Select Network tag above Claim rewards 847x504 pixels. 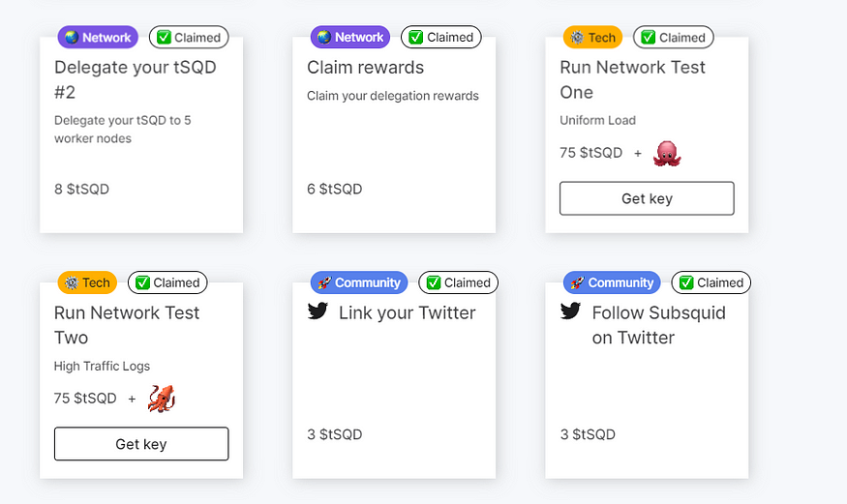(350, 37)
